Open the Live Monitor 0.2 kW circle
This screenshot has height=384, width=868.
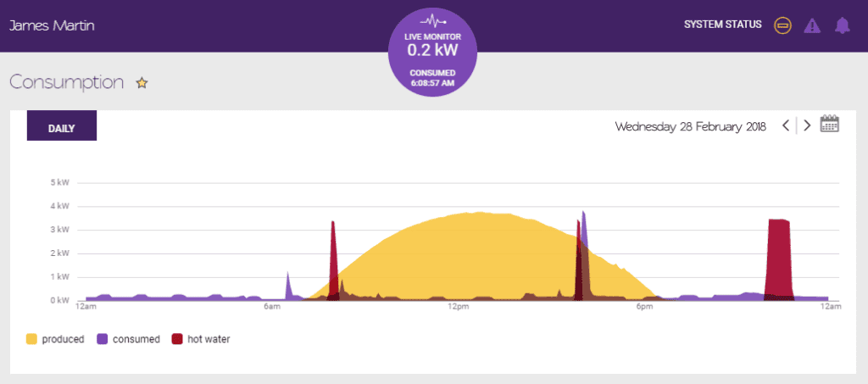click(432, 52)
